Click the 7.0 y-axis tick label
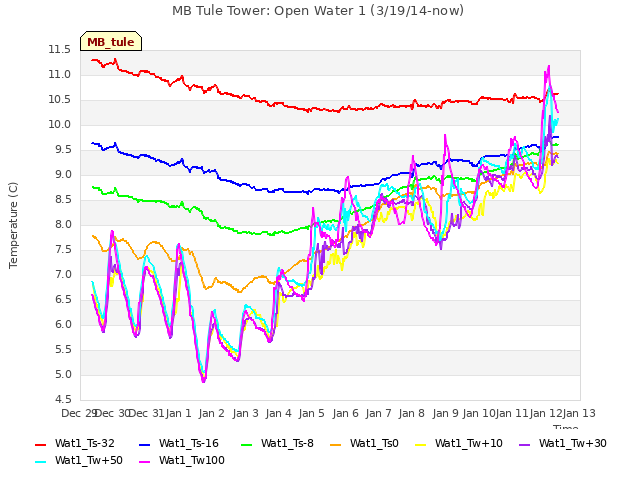Image resolution: width=640 pixels, height=480 pixels. click(63, 275)
